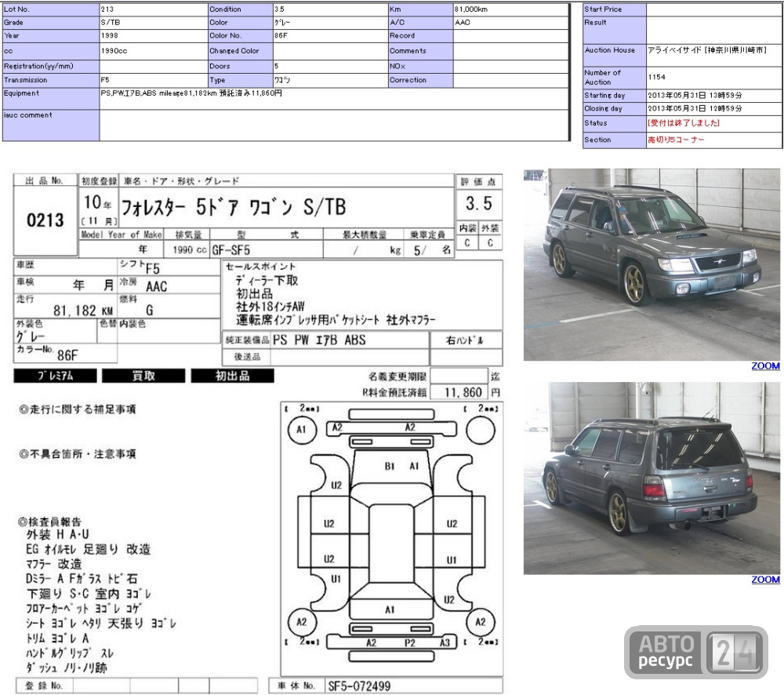Click the iauc comment label
Viewport: 784px width, 695px height.
[27, 115]
